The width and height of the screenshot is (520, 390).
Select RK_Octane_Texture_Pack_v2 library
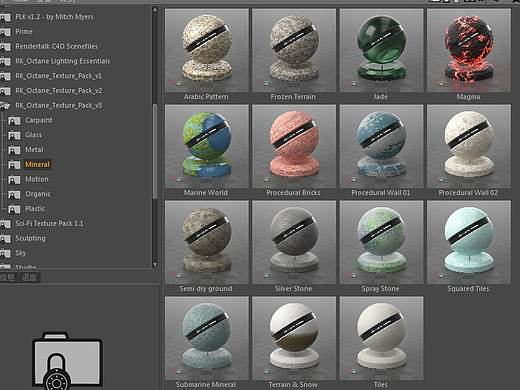click(59, 91)
